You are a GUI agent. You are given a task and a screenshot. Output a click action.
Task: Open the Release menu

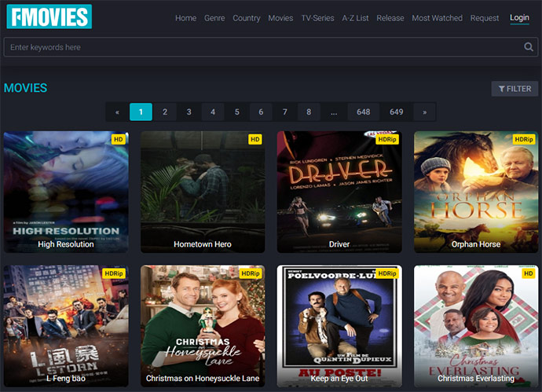390,18
